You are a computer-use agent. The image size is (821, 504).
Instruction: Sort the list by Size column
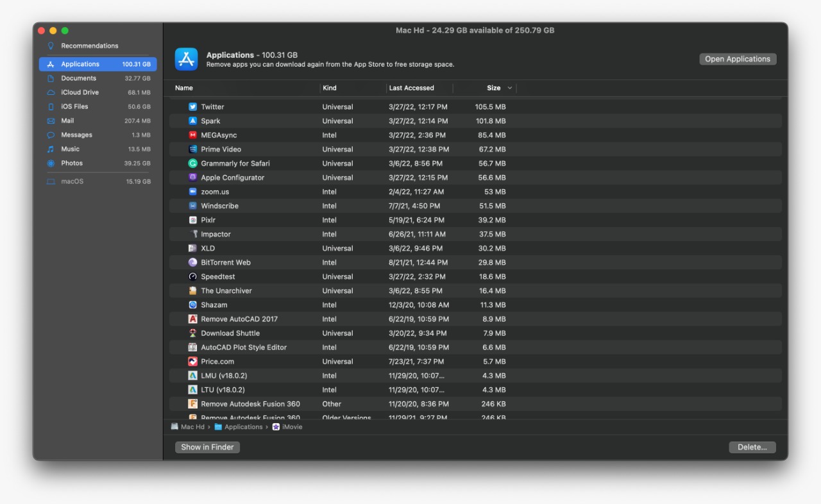pyautogui.click(x=493, y=88)
